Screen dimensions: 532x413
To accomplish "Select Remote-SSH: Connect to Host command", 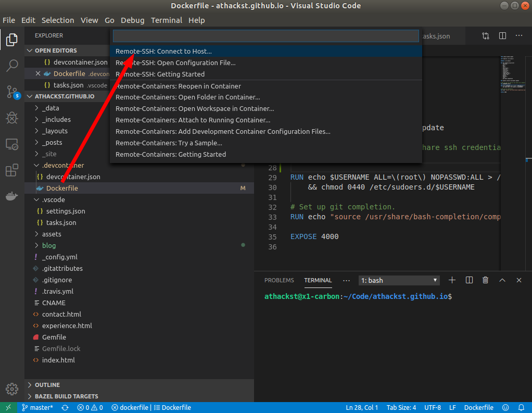I will click(266, 51).
